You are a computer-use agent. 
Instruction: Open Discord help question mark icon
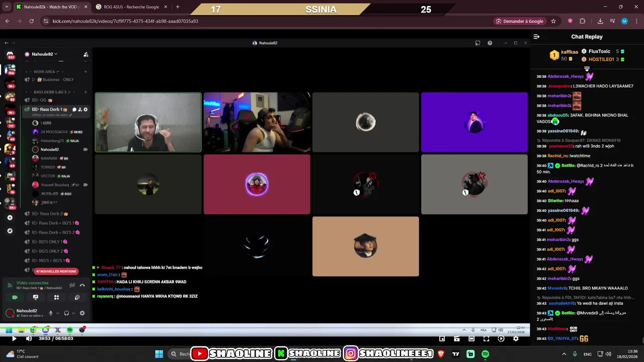pyautogui.click(x=490, y=43)
